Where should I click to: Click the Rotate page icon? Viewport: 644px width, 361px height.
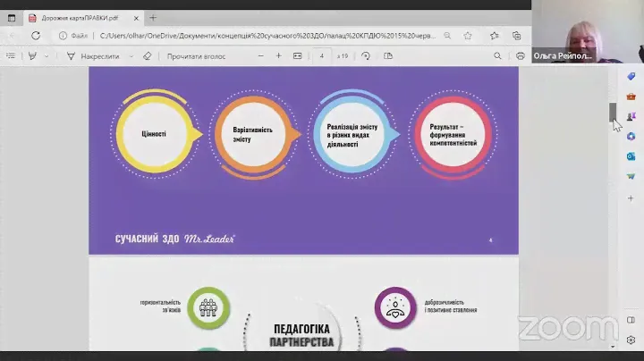tap(367, 55)
